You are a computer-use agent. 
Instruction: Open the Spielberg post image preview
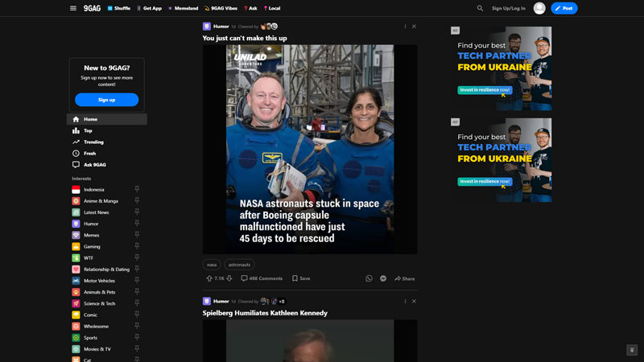point(310,340)
